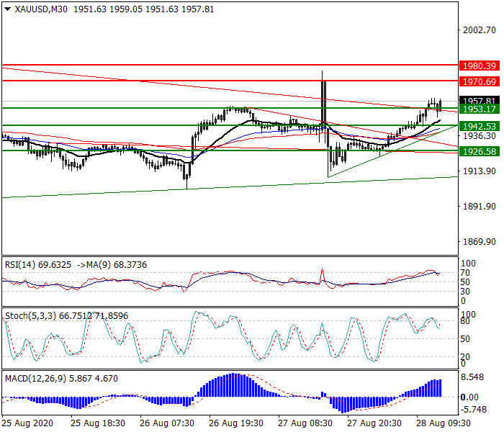Click the Stochastic scale level 20
504x432 pixels.
pyautogui.click(x=465, y=357)
